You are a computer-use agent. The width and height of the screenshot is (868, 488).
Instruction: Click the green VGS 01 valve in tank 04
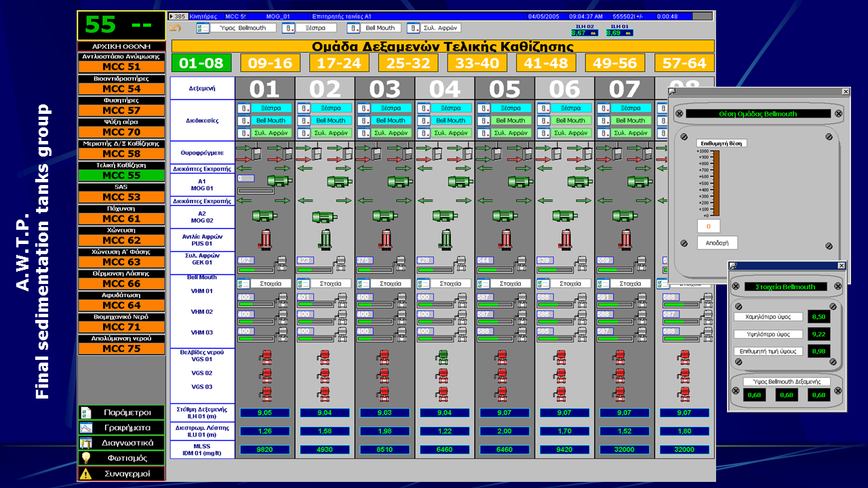[x=443, y=356]
